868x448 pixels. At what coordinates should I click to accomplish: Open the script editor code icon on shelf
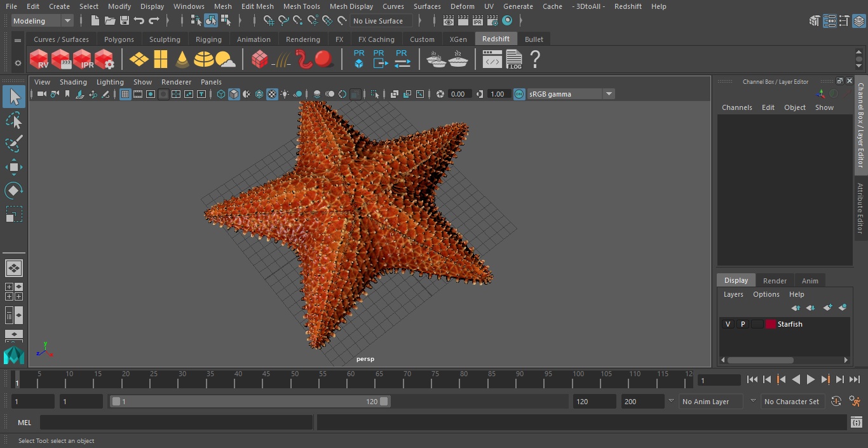[492, 60]
